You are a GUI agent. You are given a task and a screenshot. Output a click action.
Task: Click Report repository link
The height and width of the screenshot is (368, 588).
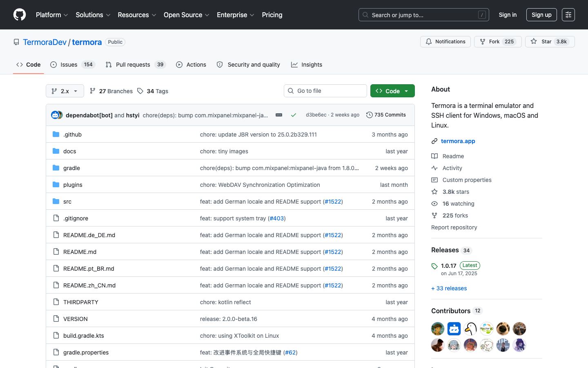(x=454, y=227)
